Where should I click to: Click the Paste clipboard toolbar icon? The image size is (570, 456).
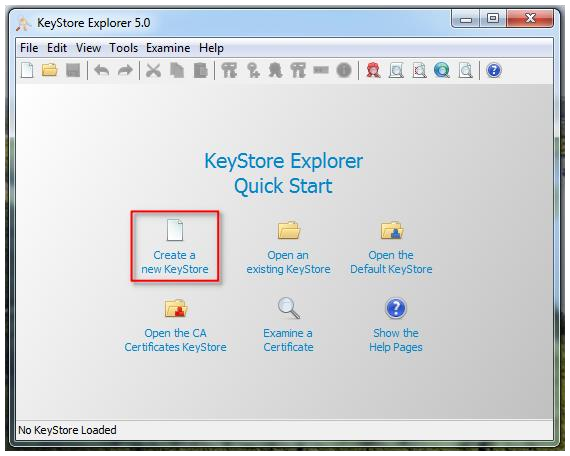[200, 70]
